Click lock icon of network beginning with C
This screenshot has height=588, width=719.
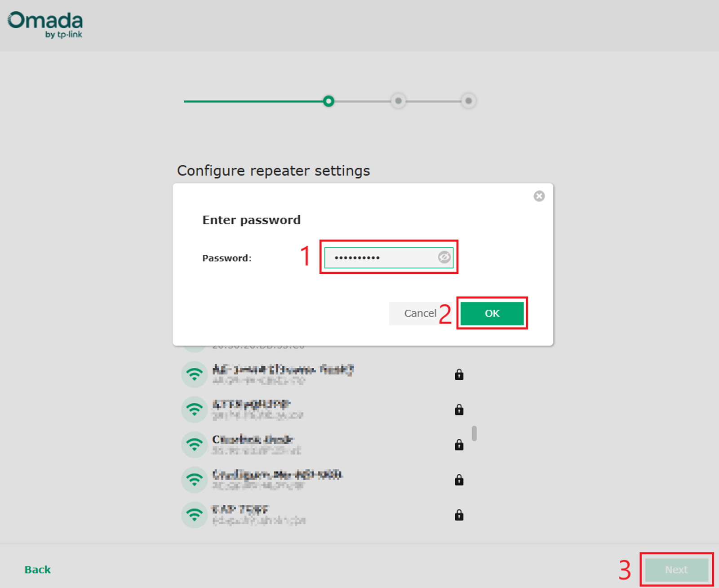pos(459,444)
